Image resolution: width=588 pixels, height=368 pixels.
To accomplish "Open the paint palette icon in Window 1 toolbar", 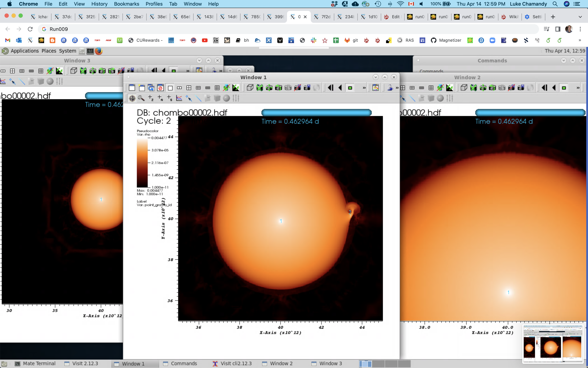I will coord(375,88).
